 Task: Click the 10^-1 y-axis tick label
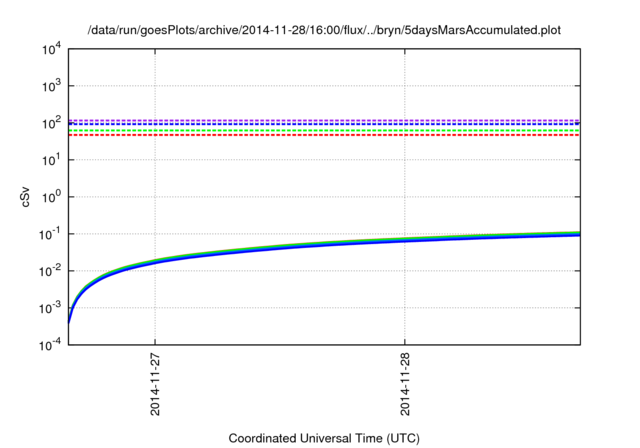[50, 234]
